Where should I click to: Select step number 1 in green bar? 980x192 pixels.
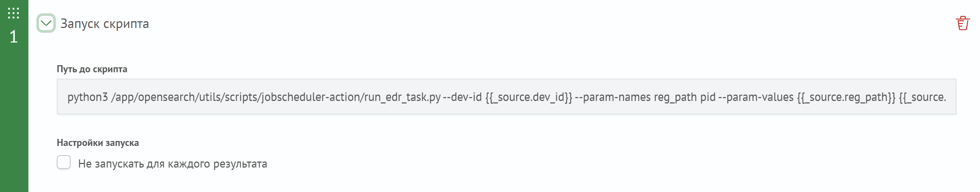14,37
